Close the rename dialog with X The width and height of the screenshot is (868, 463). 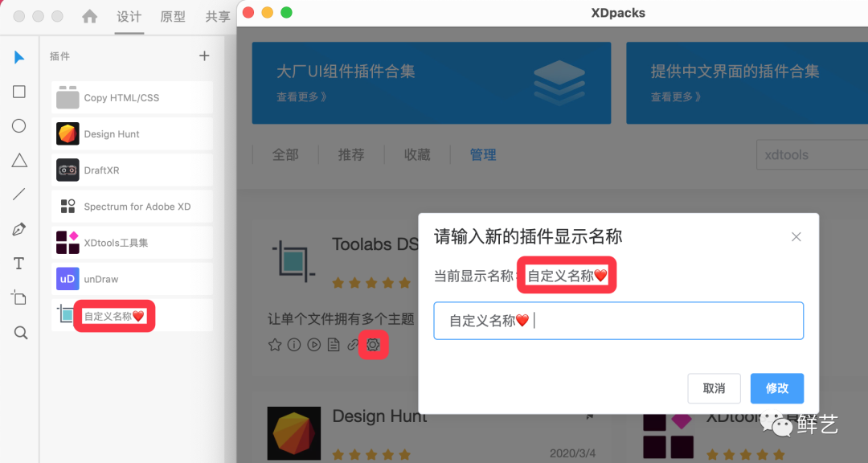pos(796,237)
